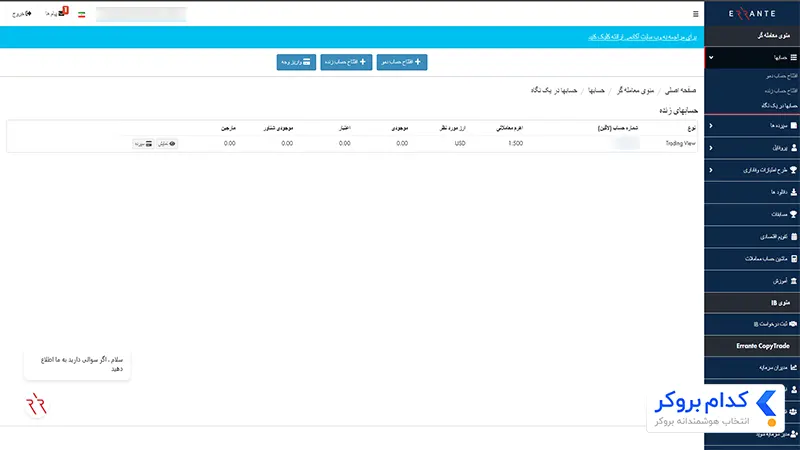Expand the طرح امتیازات وفاداری section
Image resolution: width=800 pixels, height=450 pixels.
(752, 170)
